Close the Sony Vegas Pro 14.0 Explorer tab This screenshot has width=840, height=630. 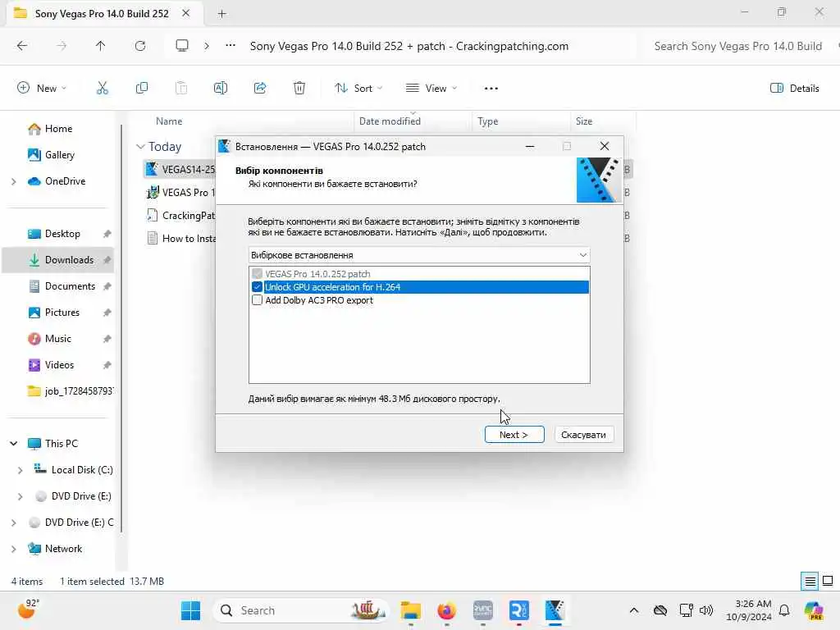[186, 13]
